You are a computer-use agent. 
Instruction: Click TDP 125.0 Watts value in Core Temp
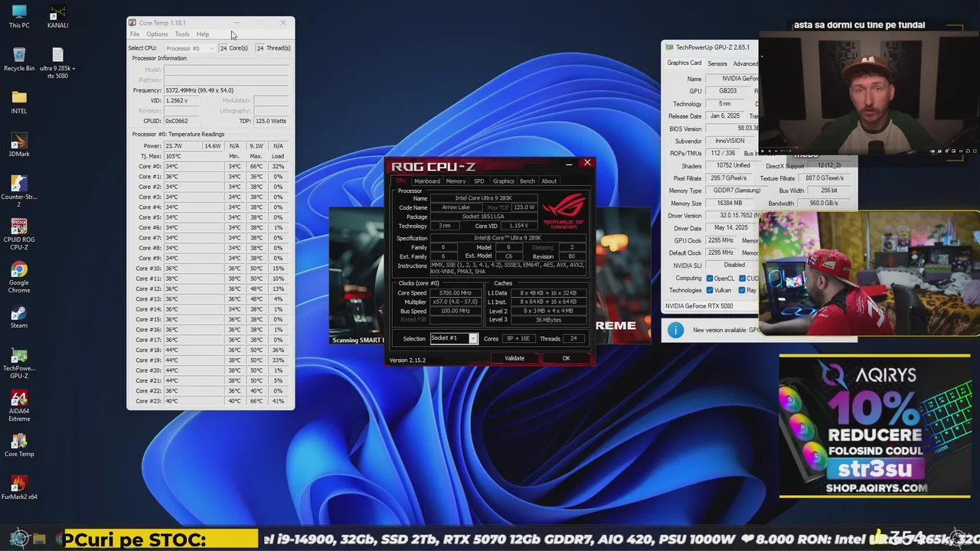[270, 121]
